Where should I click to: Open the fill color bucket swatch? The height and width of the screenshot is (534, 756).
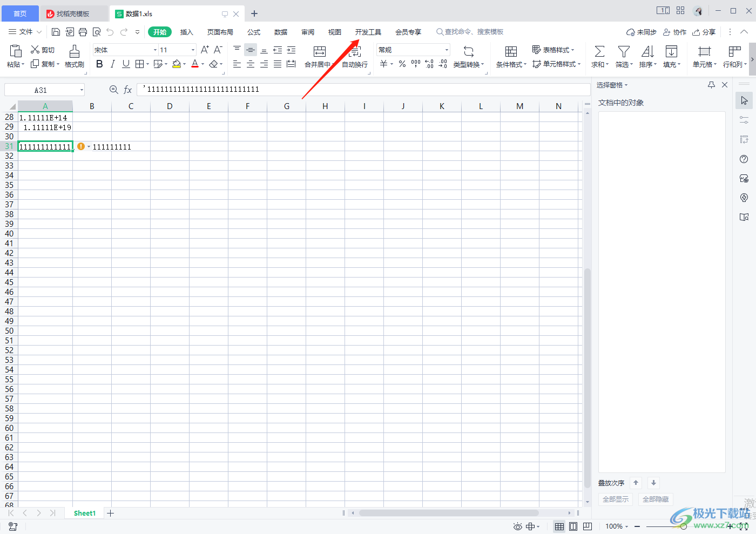177,64
